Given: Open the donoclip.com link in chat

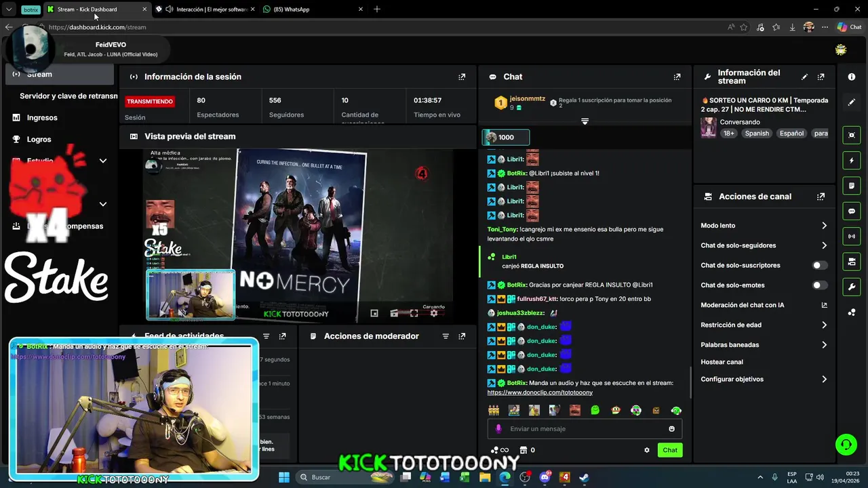Looking at the screenshot, I should [540, 392].
